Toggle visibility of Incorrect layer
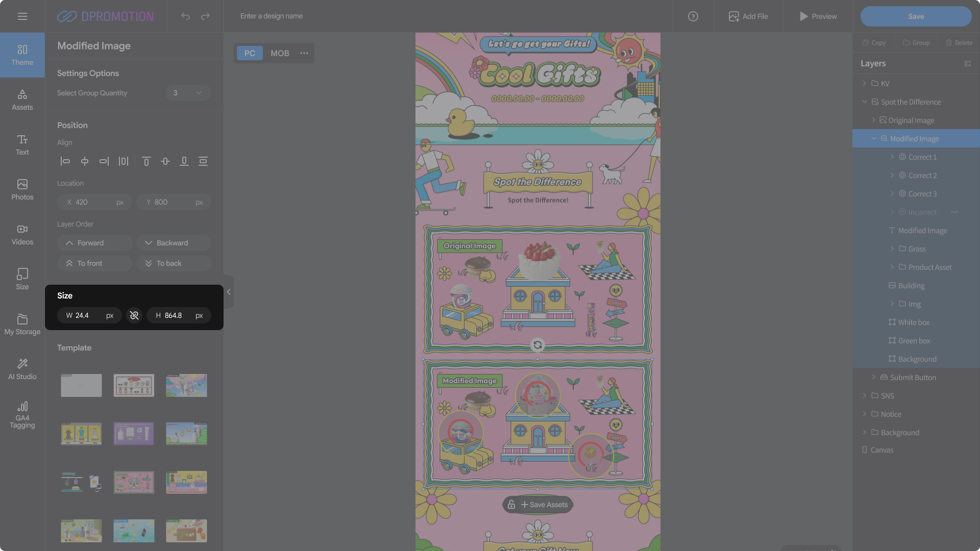The image size is (980, 551). pyautogui.click(x=954, y=212)
